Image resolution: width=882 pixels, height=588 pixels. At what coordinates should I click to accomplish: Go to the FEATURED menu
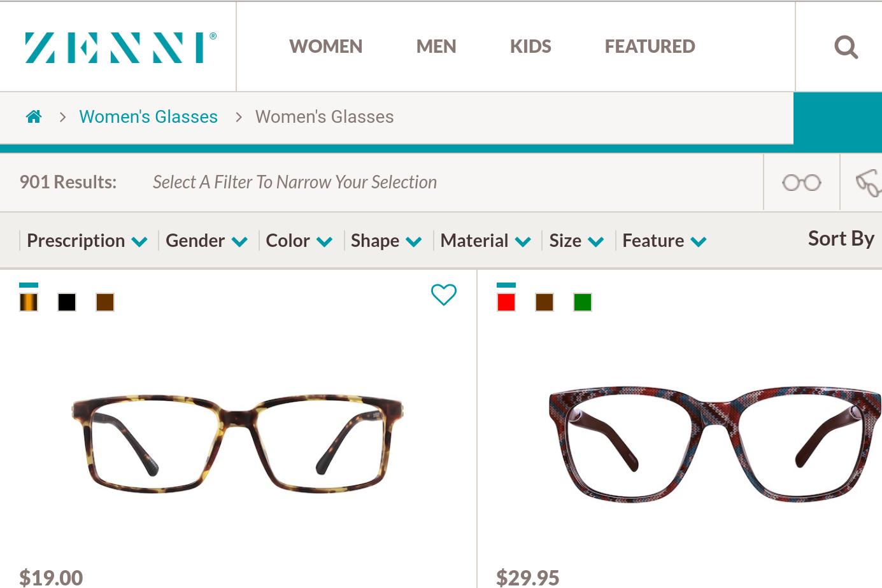coord(650,46)
